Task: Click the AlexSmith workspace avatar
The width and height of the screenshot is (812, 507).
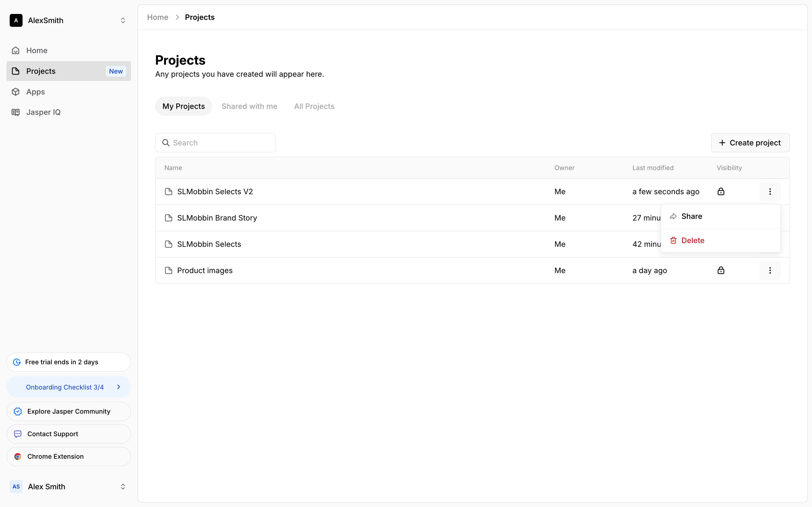Action: [16, 20]
